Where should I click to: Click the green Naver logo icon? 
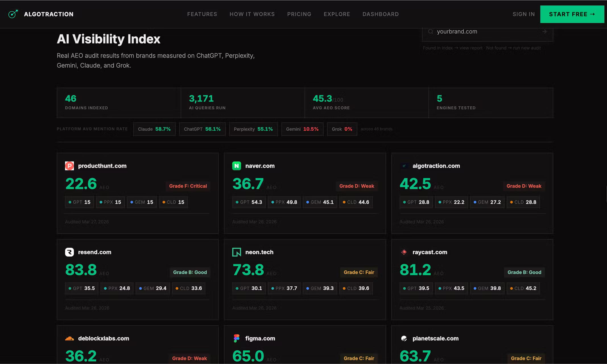pos(237,166)
